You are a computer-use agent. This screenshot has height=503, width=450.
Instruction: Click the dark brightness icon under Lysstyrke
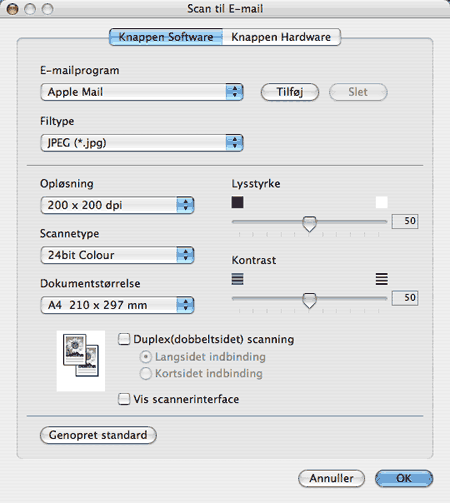pyautogui.click(x=237, y=202)
